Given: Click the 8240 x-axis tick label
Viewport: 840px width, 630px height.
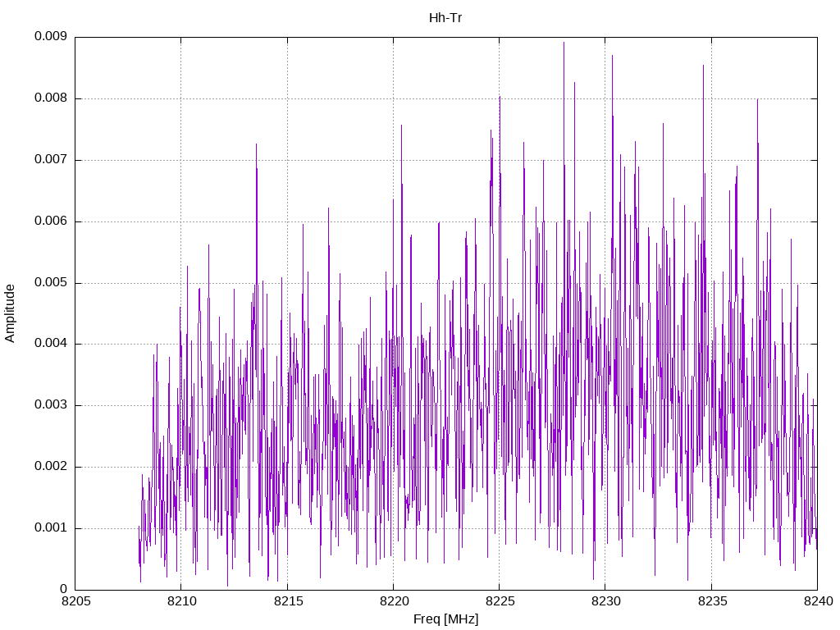Looking at the screenshot, I should [x=819, y=601].
